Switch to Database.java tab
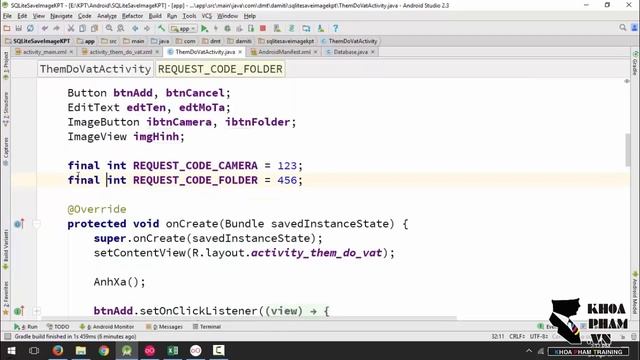The width and height of the screenshot is (640, 360). (350, 52)
